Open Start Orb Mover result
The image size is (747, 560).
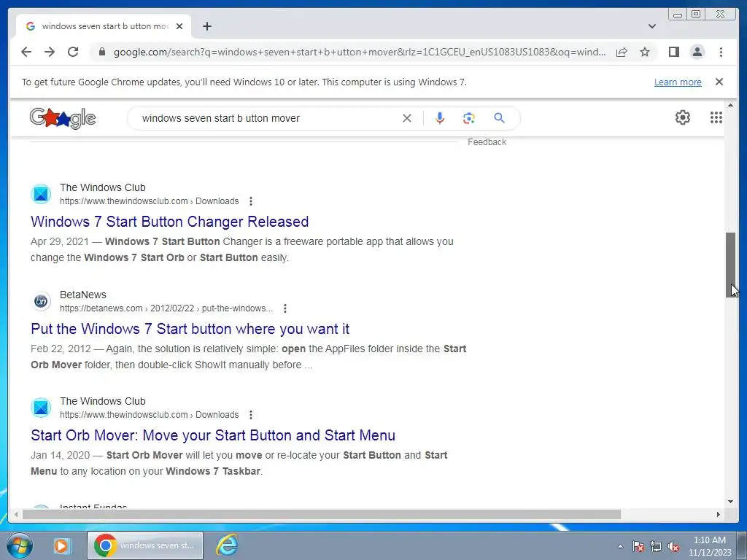(213, 435)
